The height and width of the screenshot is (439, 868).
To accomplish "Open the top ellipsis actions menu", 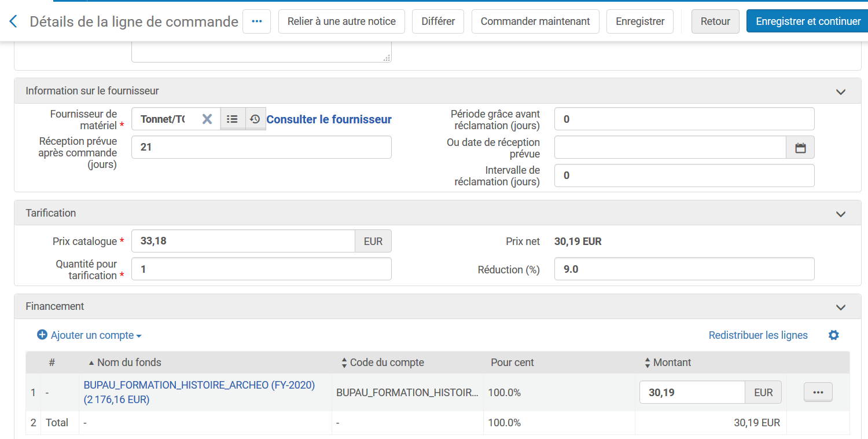I will pos(257,21).
